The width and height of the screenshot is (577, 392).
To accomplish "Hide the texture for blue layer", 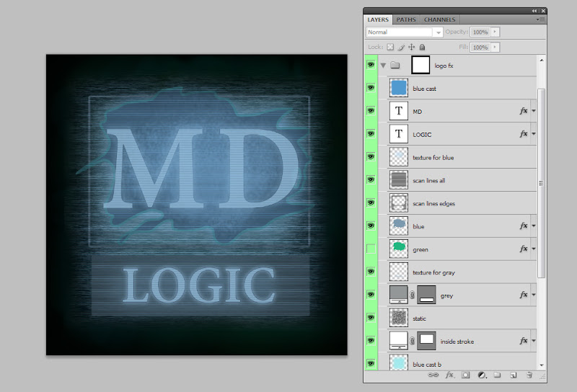I will 371,157.
